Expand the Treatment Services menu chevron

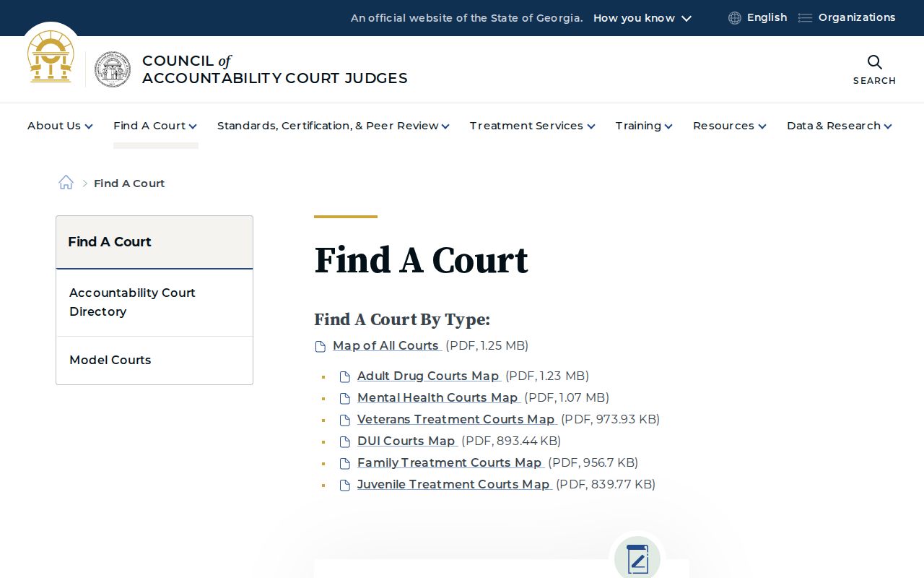[591, 126]
